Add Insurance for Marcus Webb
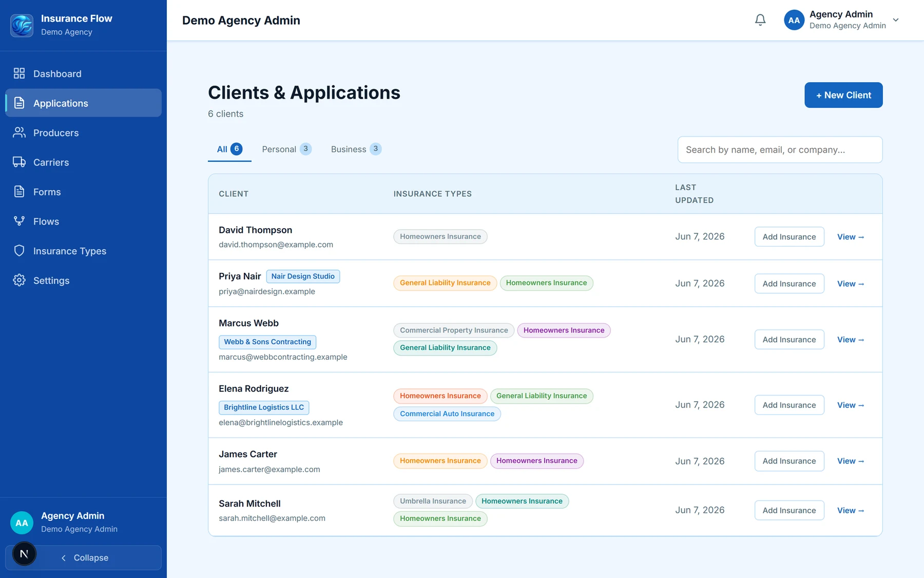This screenshot has width=924, height=578. click(x=789, y=340)
